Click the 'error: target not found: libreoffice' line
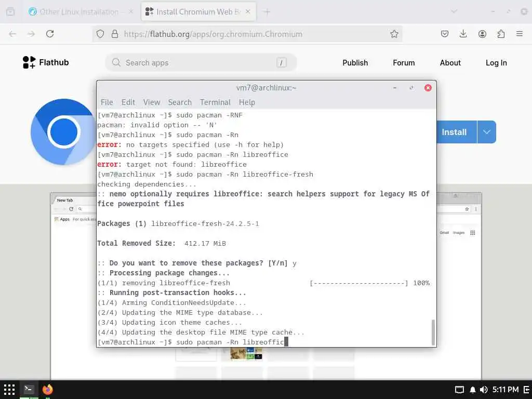This screenshot has width=532, height=399. 172,164
